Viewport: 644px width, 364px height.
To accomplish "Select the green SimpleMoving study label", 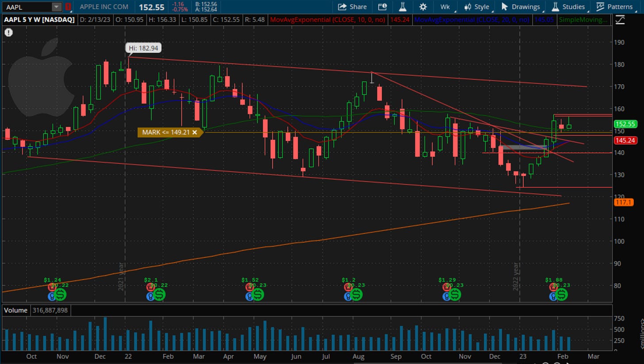I will point(583,19).
